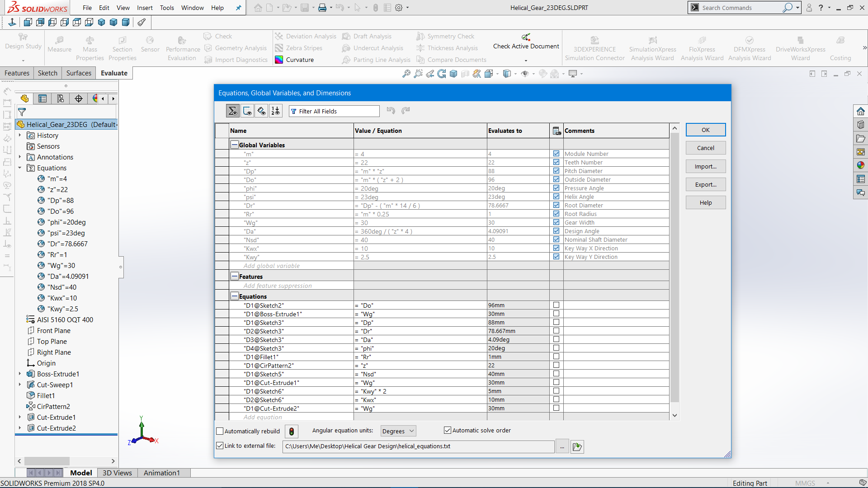The width and height of the screenshot is (868, 488).
Task: Open the Insert menu
Action: [145, 8]
